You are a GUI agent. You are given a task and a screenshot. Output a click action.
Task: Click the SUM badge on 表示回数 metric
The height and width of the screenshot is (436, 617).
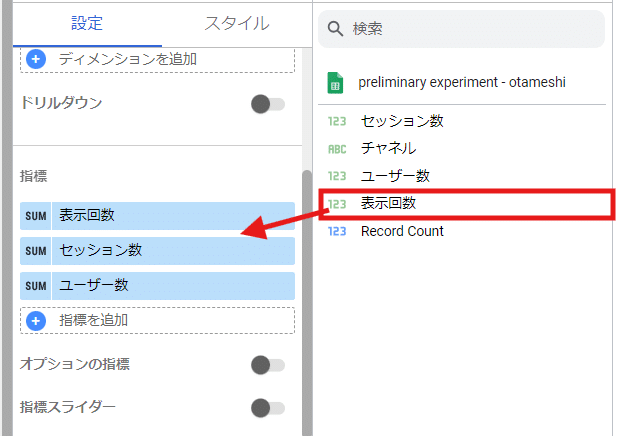pyautogui.click(x=36, y=216)
